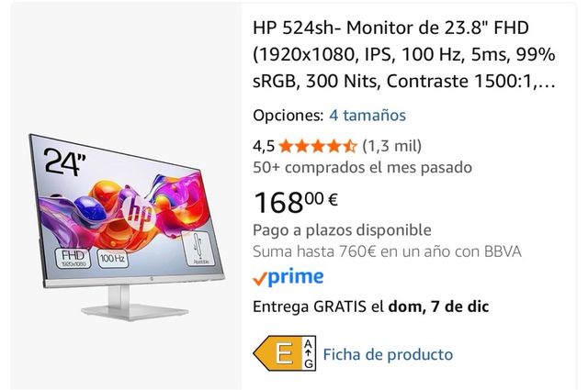
Task: Open "Pago a plazos disponible" text
Action: [342, 230]
